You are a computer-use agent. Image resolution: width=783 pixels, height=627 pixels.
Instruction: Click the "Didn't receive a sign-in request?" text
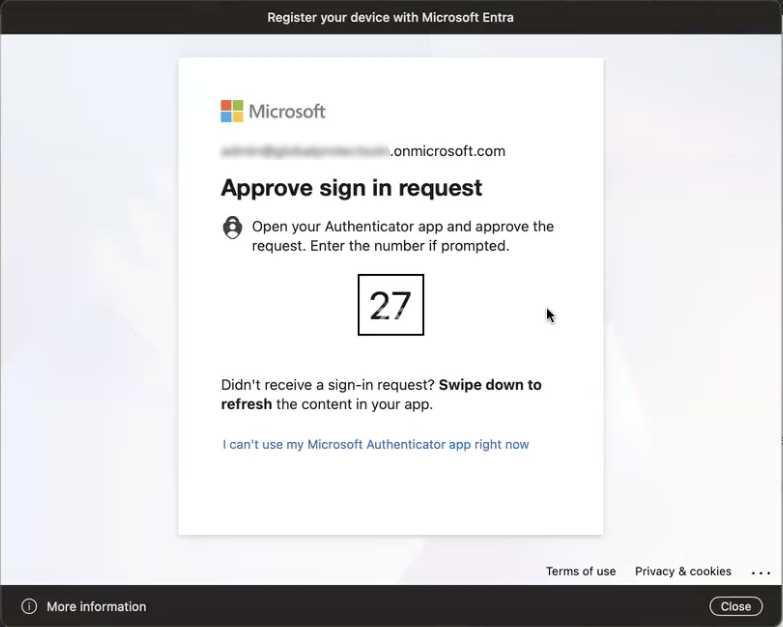pos(328,385)
